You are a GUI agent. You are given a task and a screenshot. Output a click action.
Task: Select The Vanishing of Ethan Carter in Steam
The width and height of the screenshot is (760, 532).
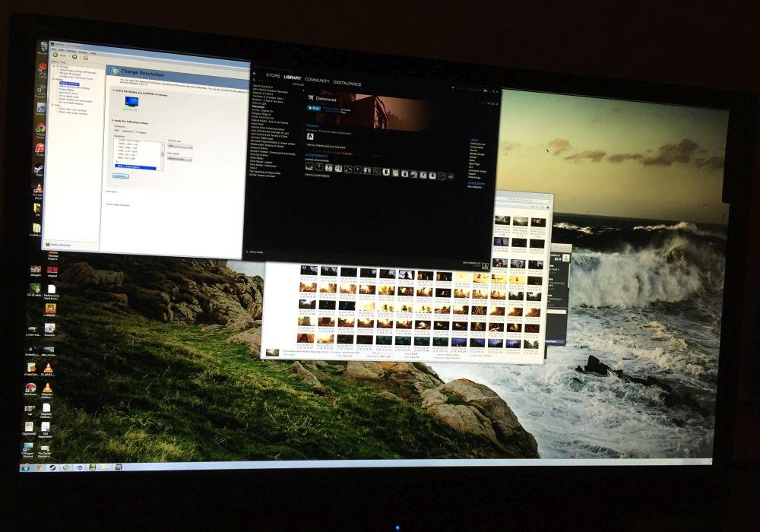264,173
